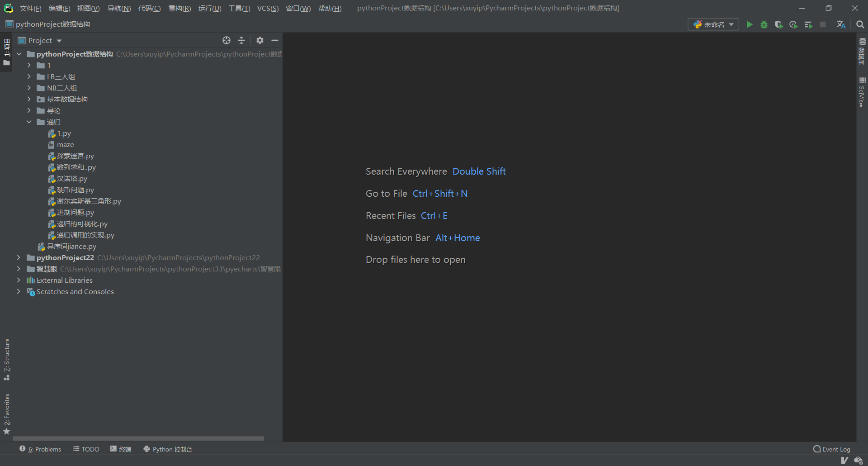Screen dimensions: 868x466
Task: Open Search Everywhere magnifier icon
Action: tap(860, 24)
